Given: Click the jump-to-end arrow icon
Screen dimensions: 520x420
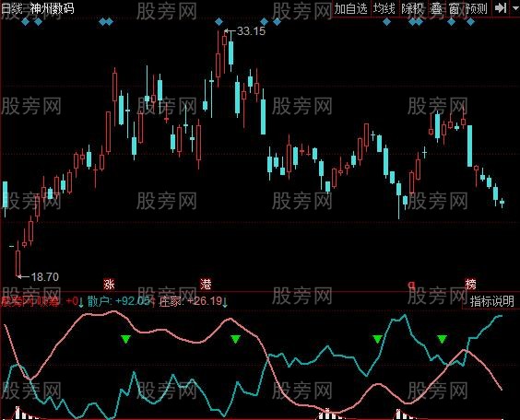Looking at the screenshot, I should coord(501,8).
